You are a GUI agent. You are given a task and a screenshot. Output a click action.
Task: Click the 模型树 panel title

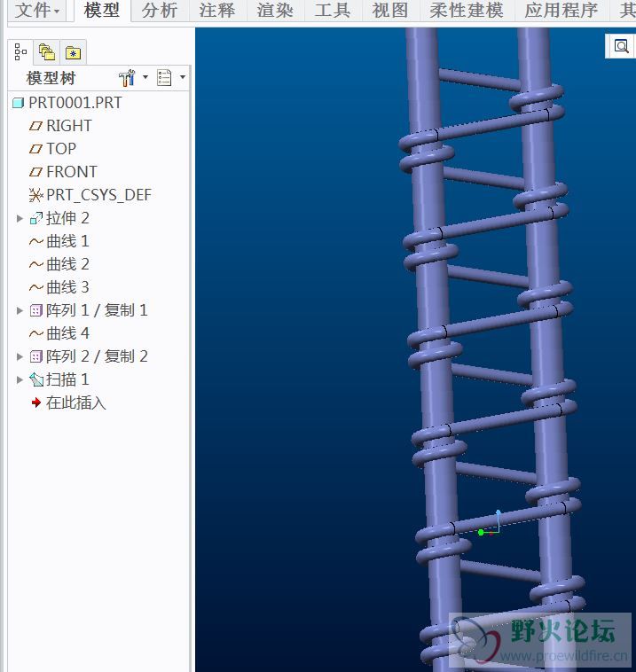51,78
